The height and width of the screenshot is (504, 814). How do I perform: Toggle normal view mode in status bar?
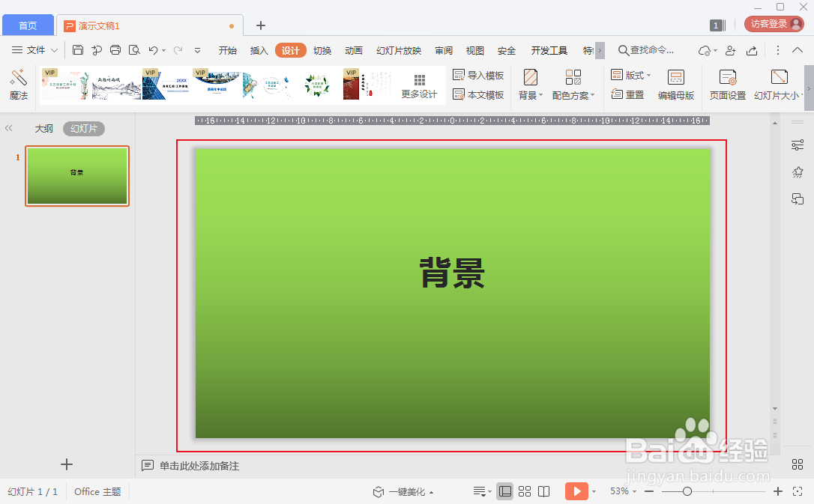(x=505, y=491)
